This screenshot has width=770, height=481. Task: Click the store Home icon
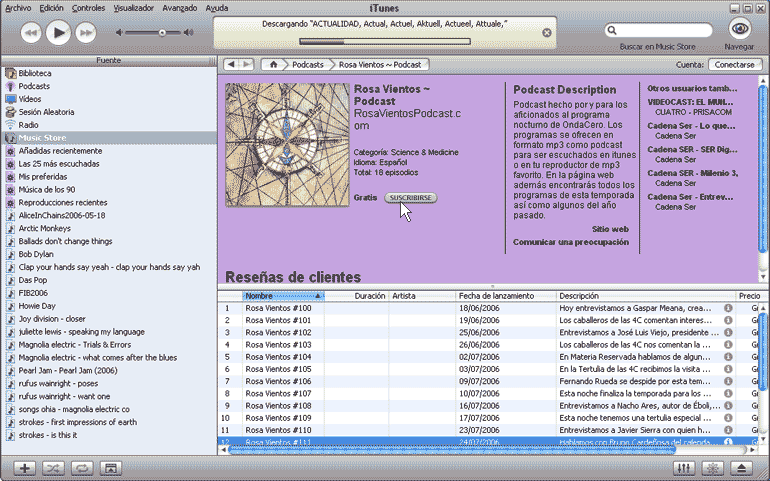point(274,64)
